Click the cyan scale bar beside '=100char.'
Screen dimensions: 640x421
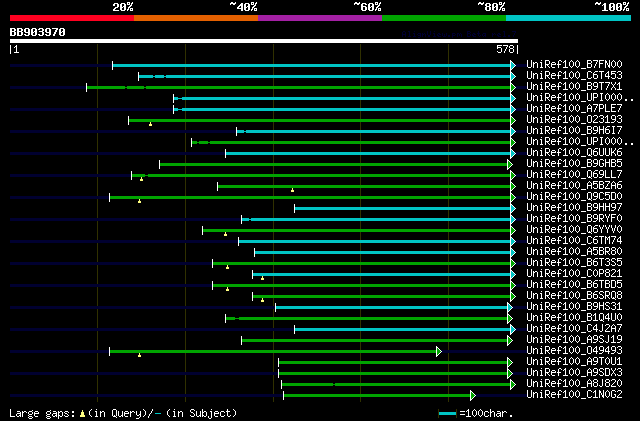click(x=447, y=414)
